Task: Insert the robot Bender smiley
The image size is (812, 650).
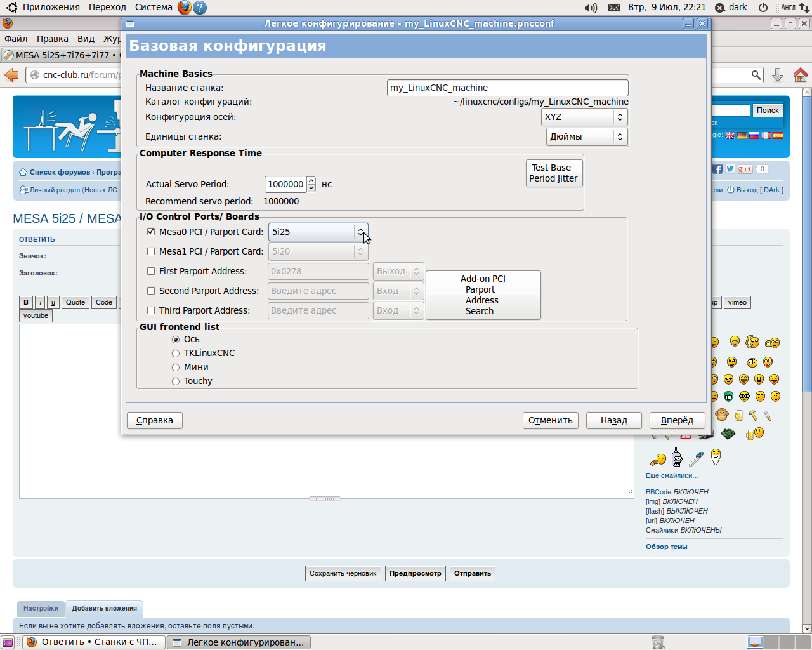Action: (x=677, y=456)
